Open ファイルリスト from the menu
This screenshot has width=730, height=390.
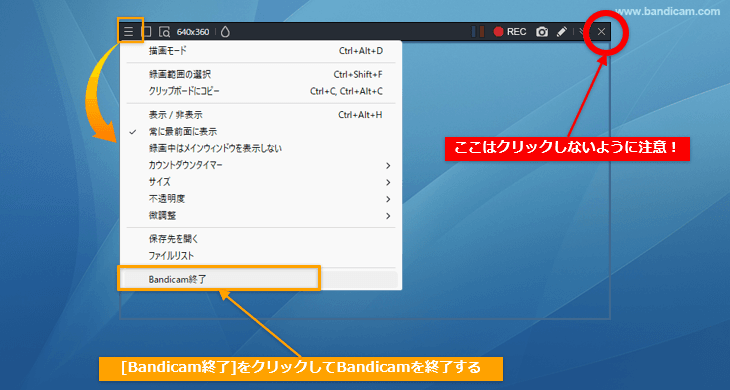pos(261,256)
